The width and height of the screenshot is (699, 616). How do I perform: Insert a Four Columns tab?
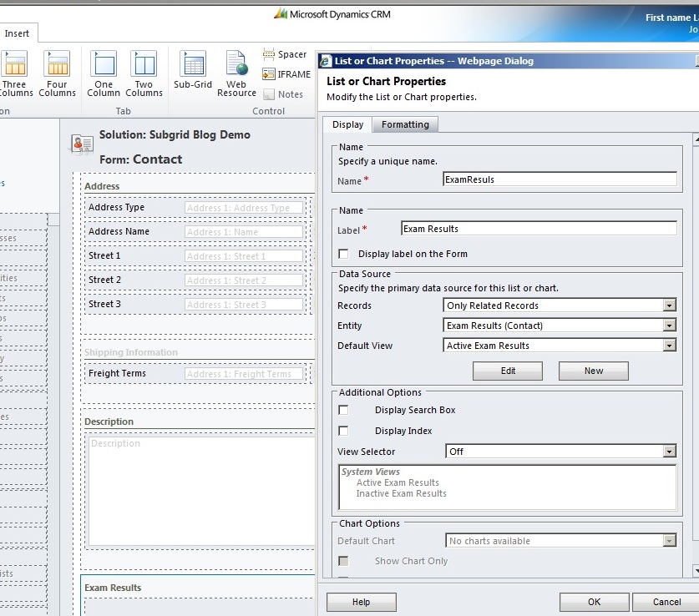(57, 73)
